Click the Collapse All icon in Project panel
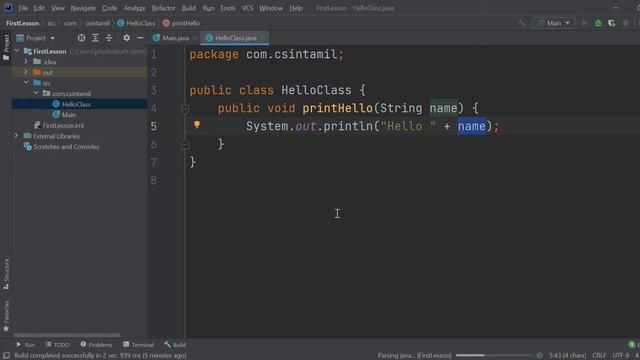Screen dimensions: 640x360 (109, 38)
